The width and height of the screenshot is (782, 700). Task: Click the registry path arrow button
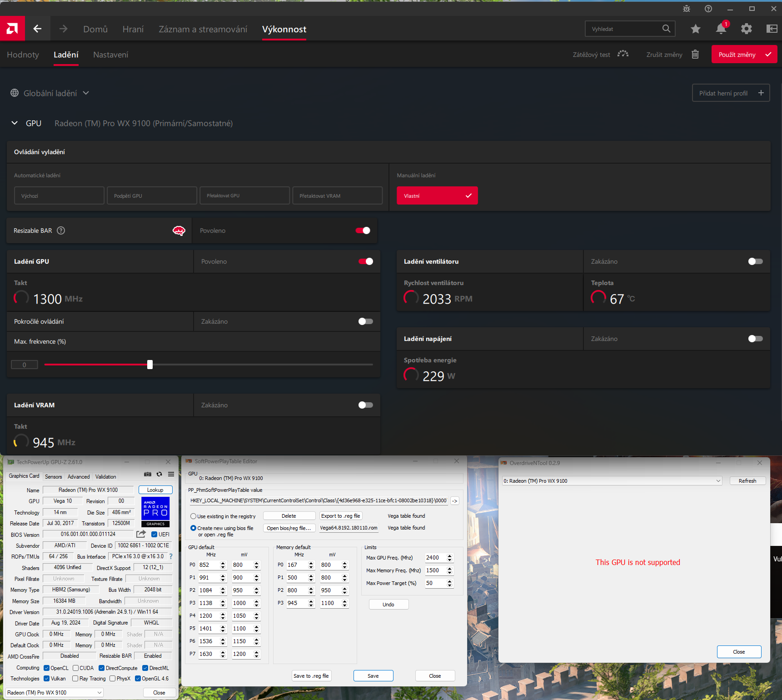[x=455, y=500]
